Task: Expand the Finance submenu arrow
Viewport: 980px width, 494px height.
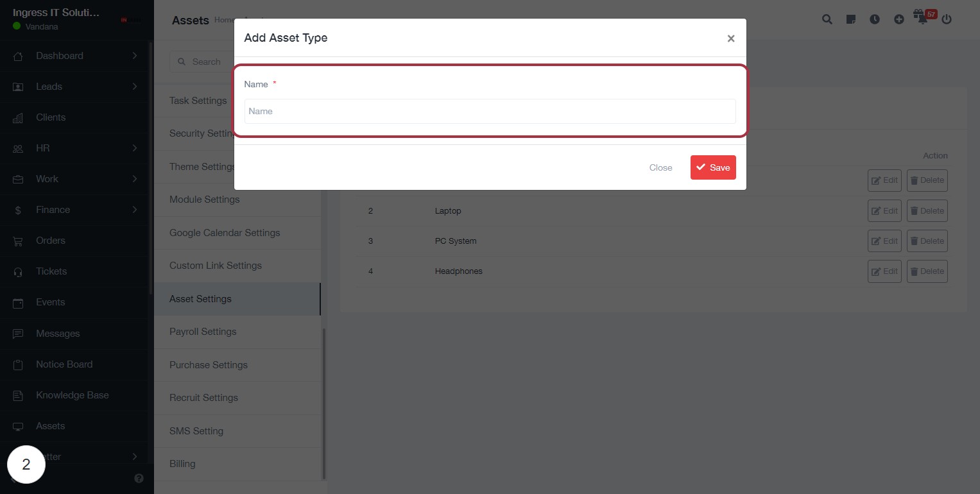Action: [135, 210]
